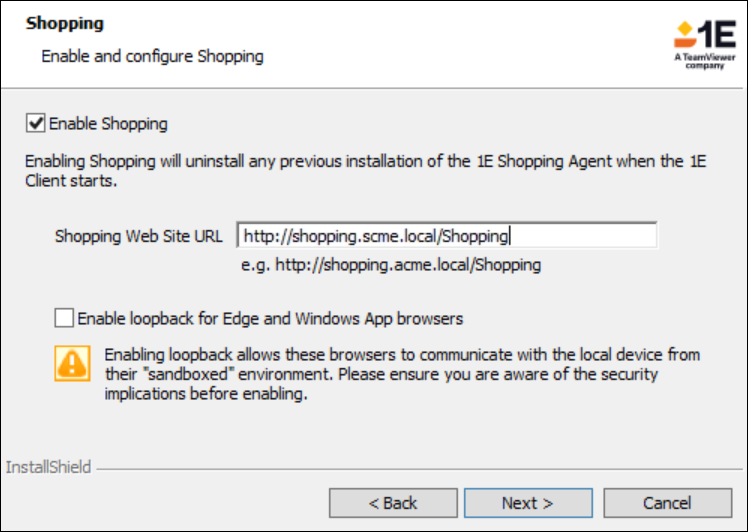Click the orange warning triangle icon

(x=71, y=363)
